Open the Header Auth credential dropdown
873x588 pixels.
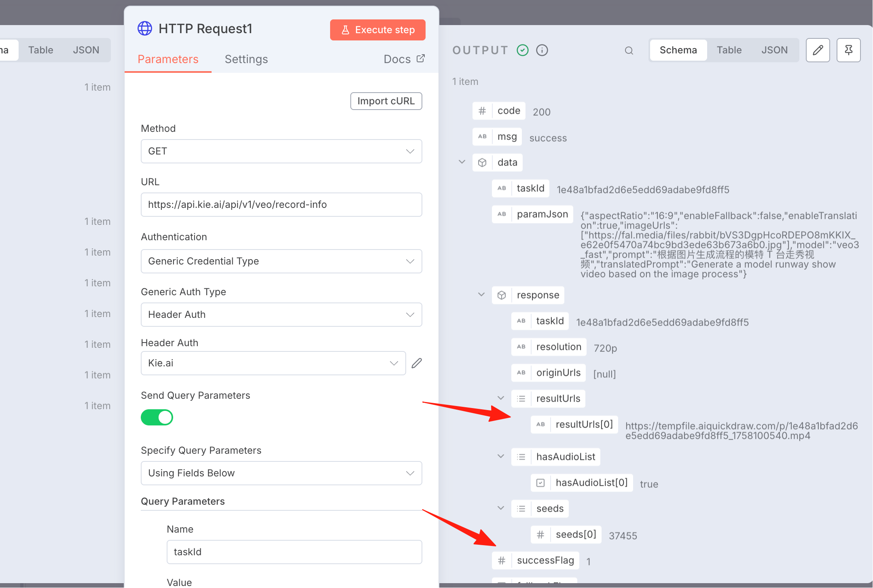(273, 363)
